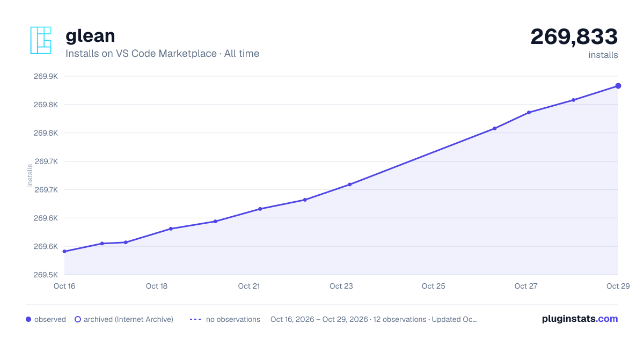Click the Oct 16 x-axis label

click(64, 286)
